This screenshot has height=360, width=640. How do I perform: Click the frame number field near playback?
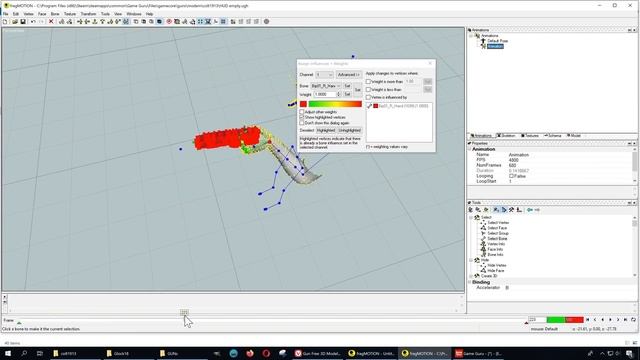pos(537,320)
